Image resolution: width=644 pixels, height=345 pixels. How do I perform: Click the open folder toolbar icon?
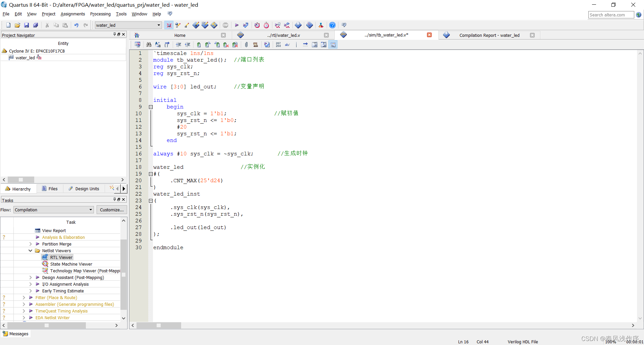click(x=17, y=25)
